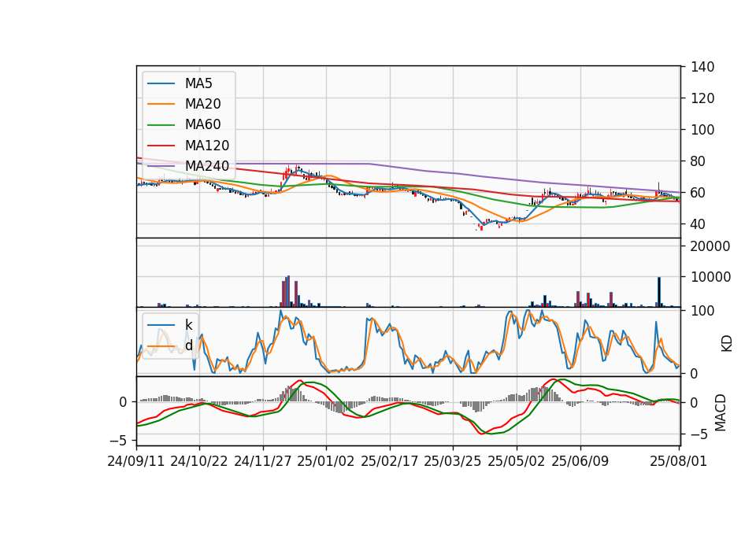Click the orange MA20 legend line swatch
The image size is (756, 543).
tap(161, 104)
